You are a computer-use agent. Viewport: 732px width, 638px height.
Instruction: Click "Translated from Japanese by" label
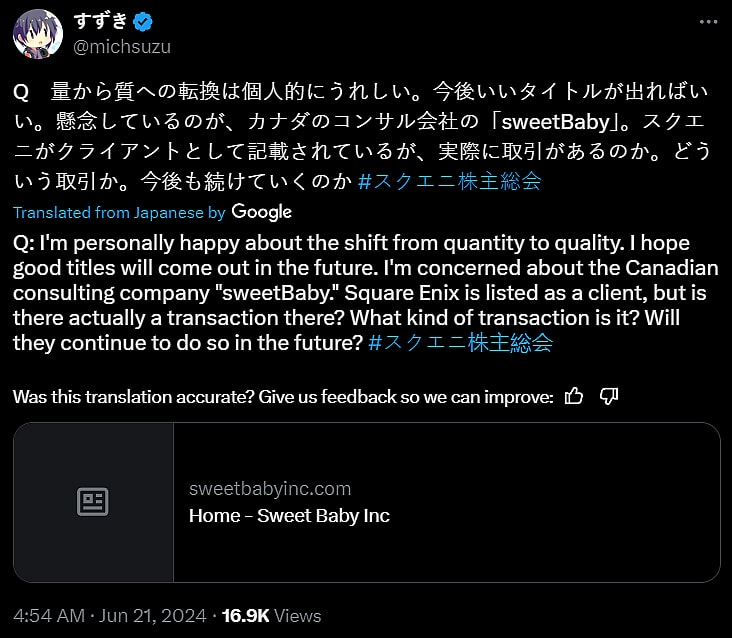pyautogui.click(x=119, y=213)
